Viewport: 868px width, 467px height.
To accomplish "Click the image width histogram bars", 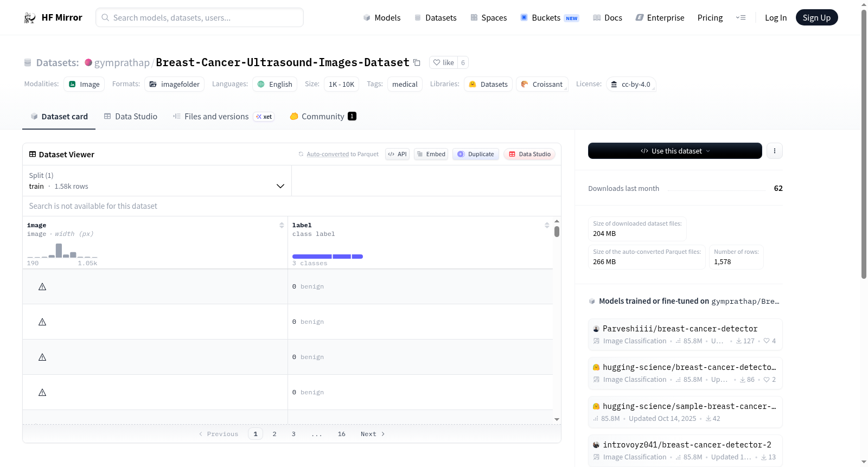I will (x=62, y=251).
